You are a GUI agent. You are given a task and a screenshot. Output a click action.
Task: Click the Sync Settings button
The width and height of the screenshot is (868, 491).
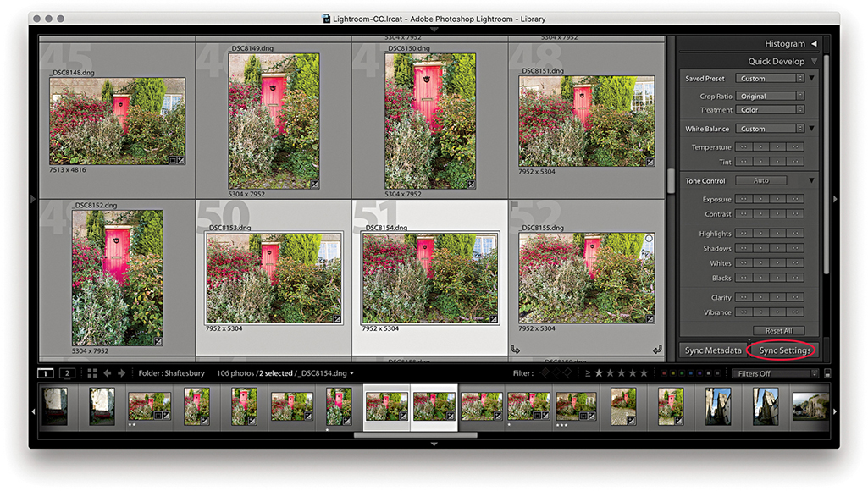[784, 350]
